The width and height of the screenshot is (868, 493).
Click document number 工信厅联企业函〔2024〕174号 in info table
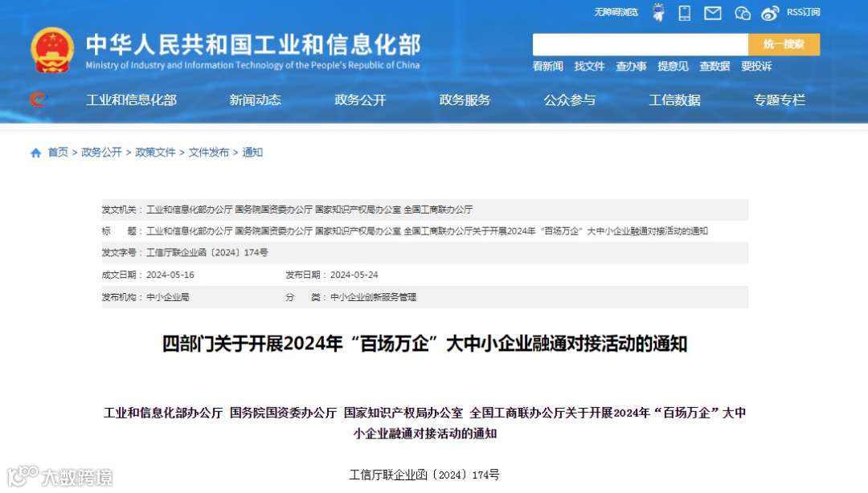click(x=207, y=253)
